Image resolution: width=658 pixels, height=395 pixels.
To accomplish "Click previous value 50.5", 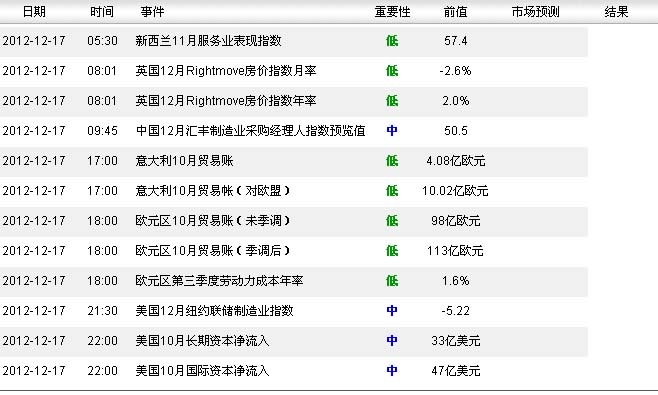I will tap(455, 131).
